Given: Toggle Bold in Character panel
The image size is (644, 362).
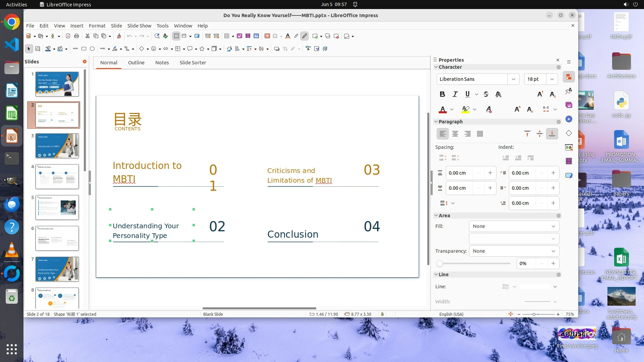Looking at the screenshot, I should pyautogui.click(x=442, y=95).
